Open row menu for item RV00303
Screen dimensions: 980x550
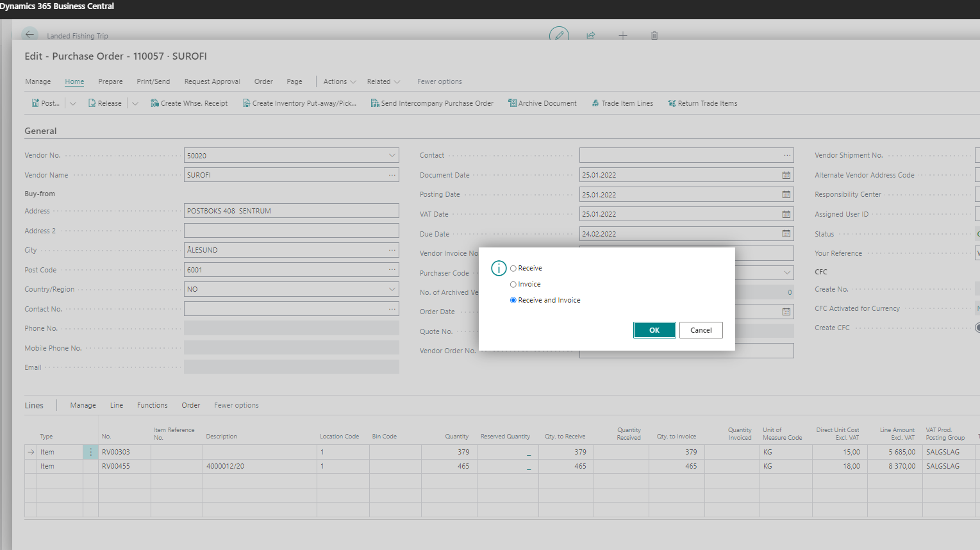[x=90, y=453]
